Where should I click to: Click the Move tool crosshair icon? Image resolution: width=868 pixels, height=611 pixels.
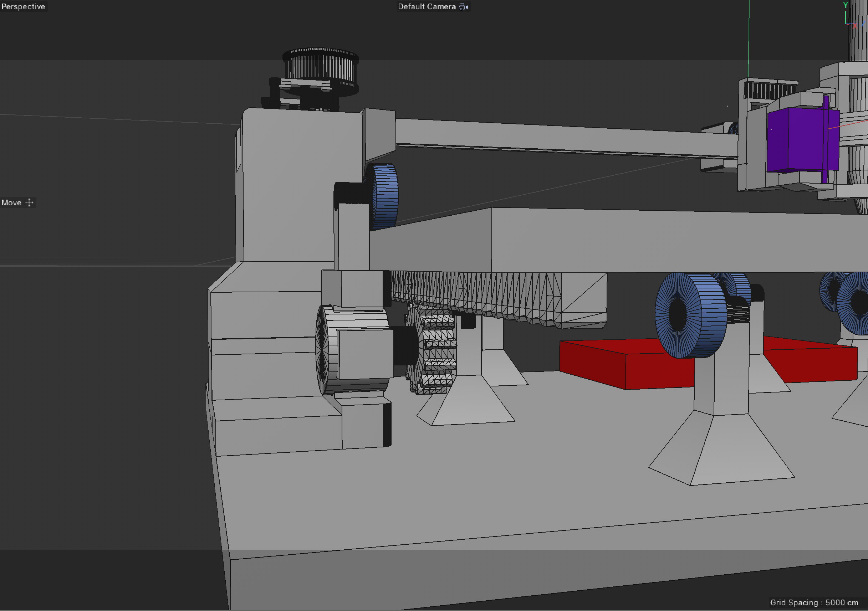pos(29,202)
